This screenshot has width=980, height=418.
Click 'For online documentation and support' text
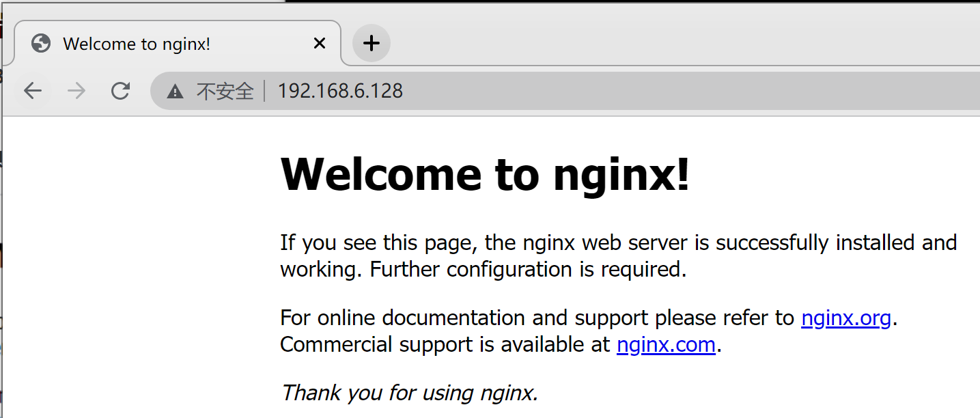[464, 318]
